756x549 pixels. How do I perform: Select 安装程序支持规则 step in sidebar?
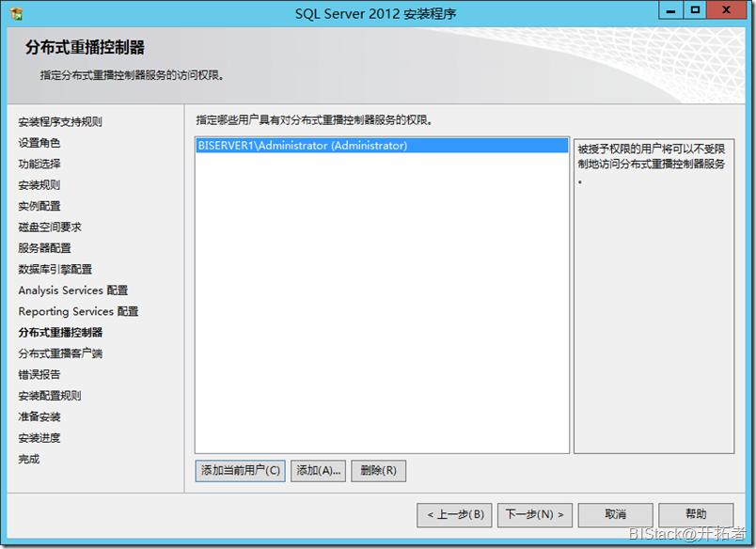click(60, 122)
